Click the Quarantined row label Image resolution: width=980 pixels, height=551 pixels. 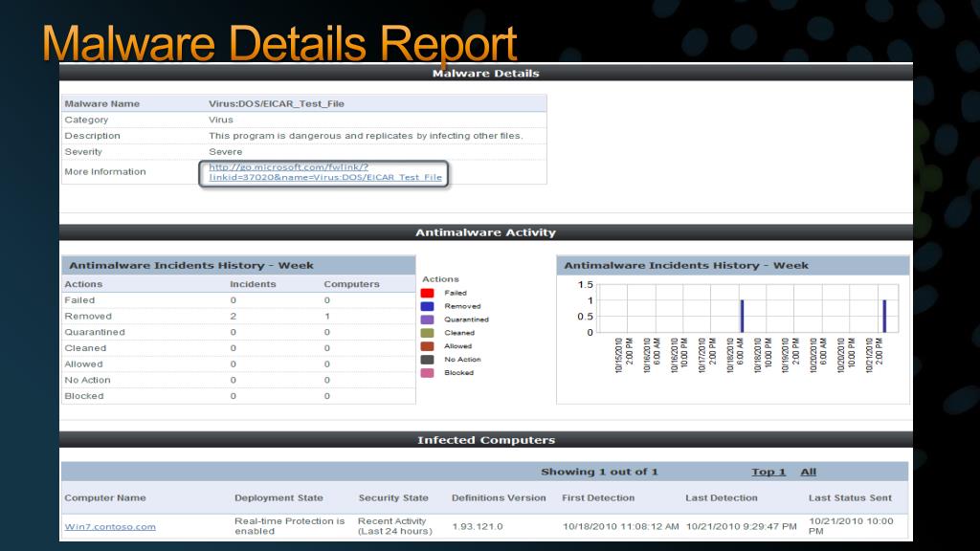pos(95,332)
